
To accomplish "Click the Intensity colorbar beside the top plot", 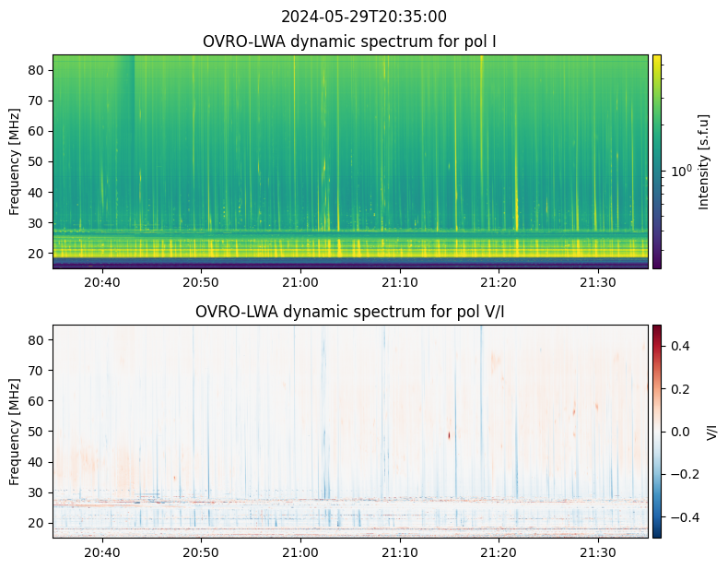I will click(x=657, y=161).
